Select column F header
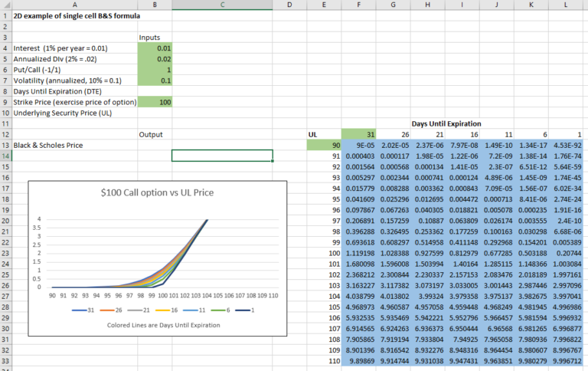This screenshot has height=371, width=588. (358, 5)
